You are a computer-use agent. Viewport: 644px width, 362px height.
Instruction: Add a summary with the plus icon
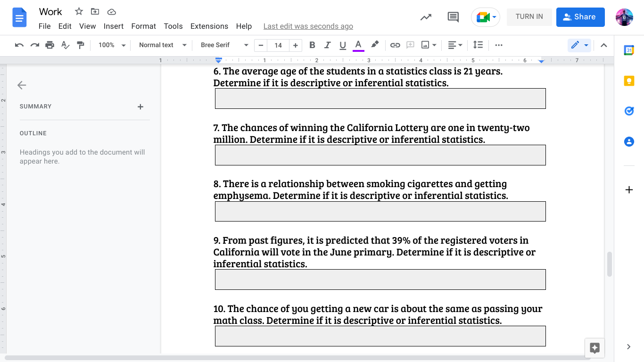click(x=140, y=107)
